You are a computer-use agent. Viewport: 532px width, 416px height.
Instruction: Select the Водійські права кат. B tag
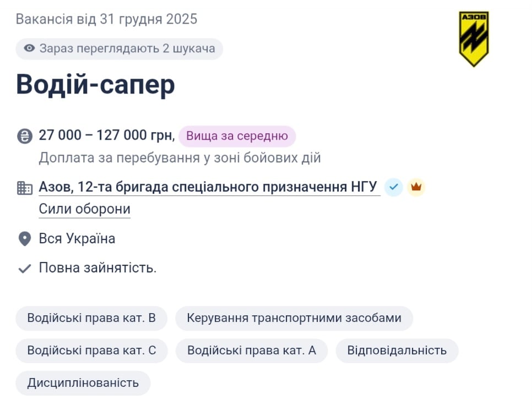[x=91, y=318]
